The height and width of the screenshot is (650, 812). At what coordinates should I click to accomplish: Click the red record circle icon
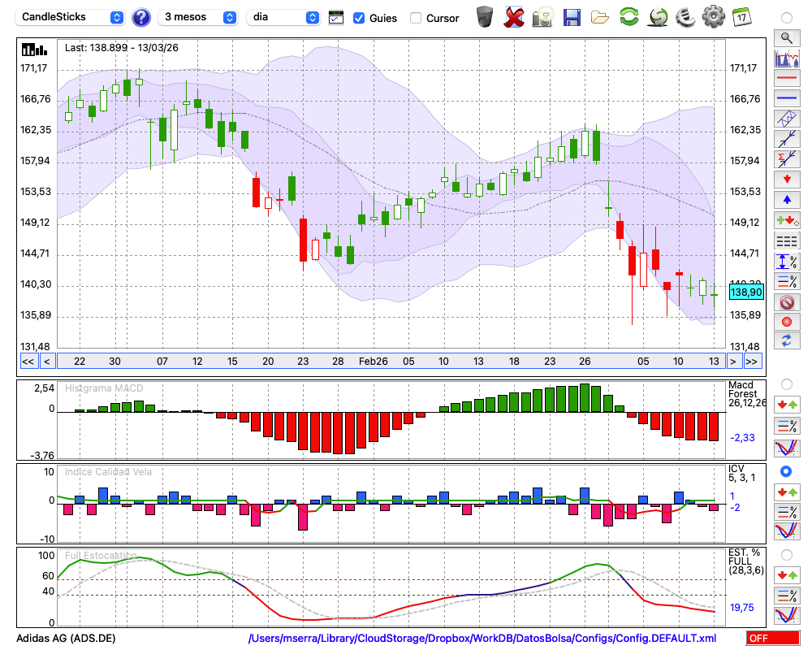[787, 322]
